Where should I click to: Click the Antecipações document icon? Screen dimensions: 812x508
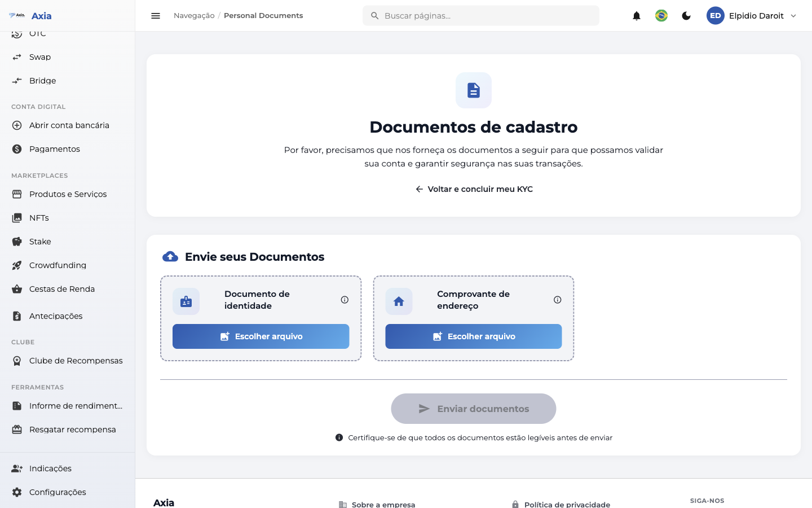click(x=17, y=316)
